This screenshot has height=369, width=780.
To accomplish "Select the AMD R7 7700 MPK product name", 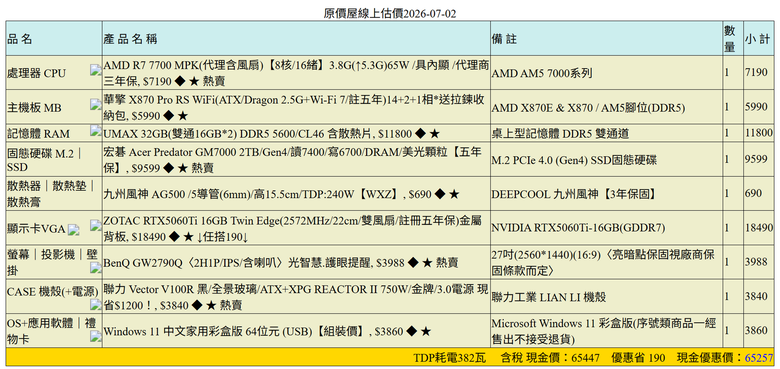I will point(295,73).
